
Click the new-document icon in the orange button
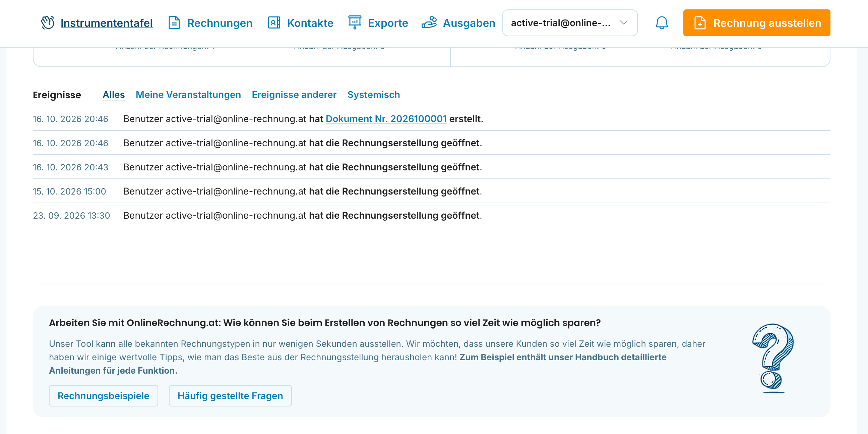click(x=699, y=23)
